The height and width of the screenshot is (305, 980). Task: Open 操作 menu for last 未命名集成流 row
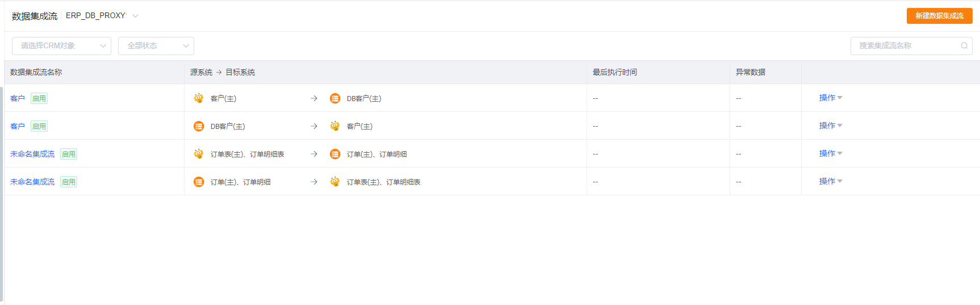pyautogui.click(x=830, y=181)
